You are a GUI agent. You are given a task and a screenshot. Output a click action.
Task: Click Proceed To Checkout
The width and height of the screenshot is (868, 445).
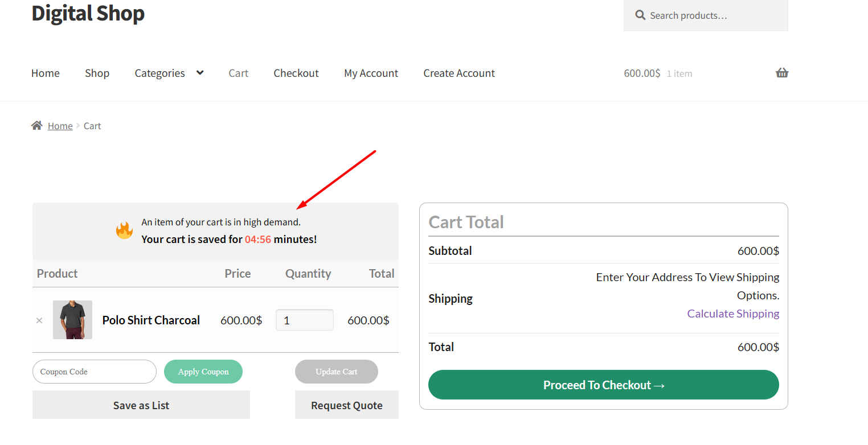pos(603,385)
